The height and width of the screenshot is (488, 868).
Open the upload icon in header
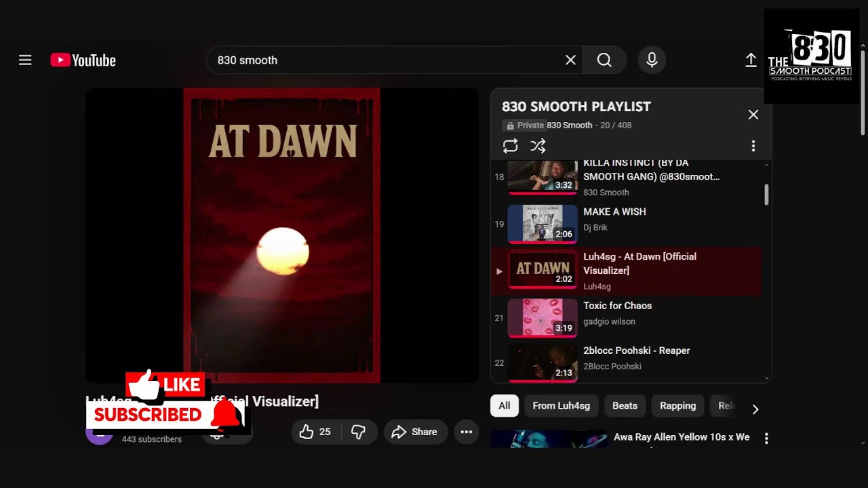click(751, 60)
